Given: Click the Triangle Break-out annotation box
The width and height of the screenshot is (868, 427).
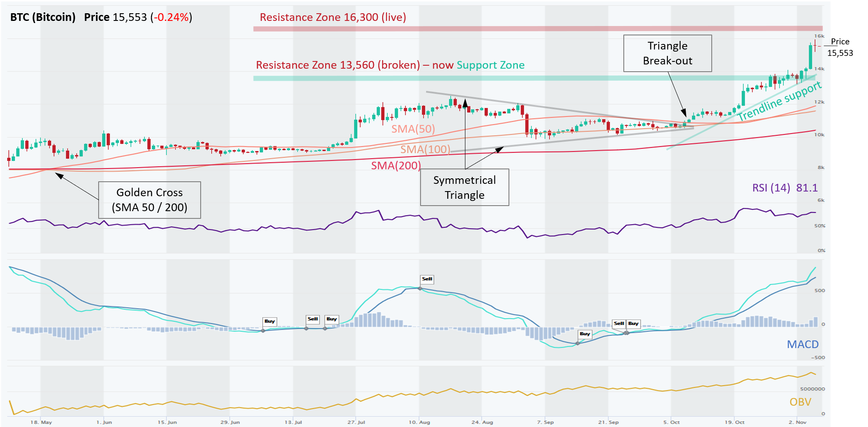Looking at the screenshot, I should tap(667, 53).
